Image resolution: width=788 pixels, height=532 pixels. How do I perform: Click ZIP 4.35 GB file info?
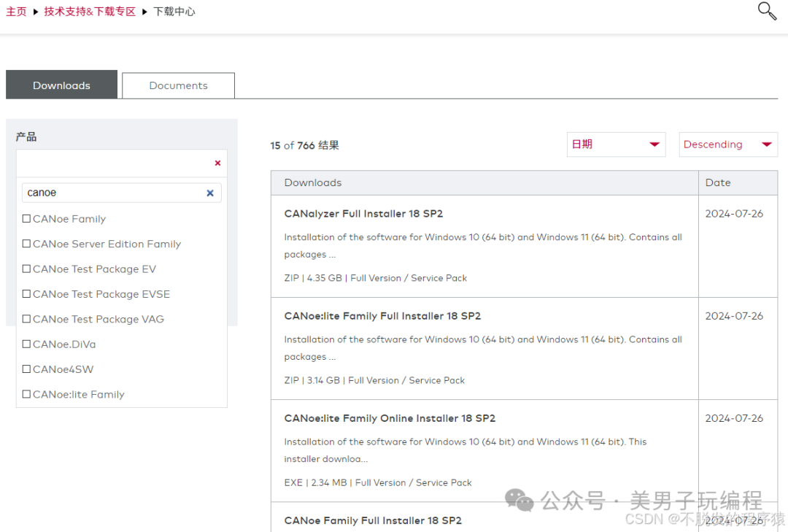376,278
